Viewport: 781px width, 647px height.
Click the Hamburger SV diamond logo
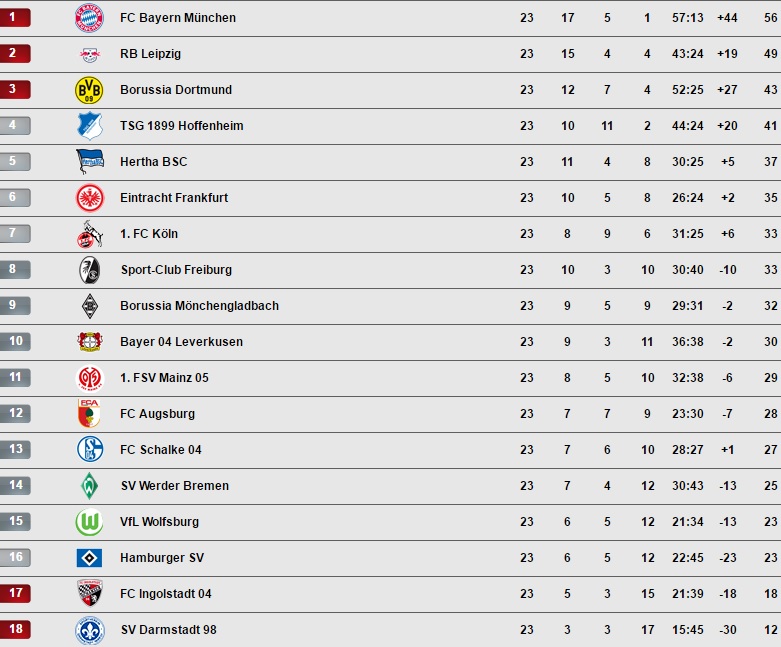tap(89, 558)
